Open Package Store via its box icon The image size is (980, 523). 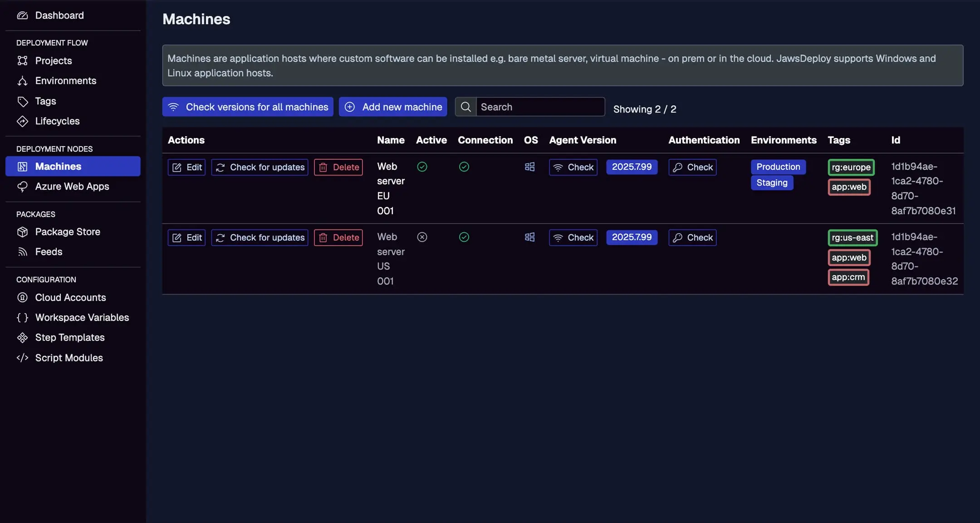coord(23,231)
